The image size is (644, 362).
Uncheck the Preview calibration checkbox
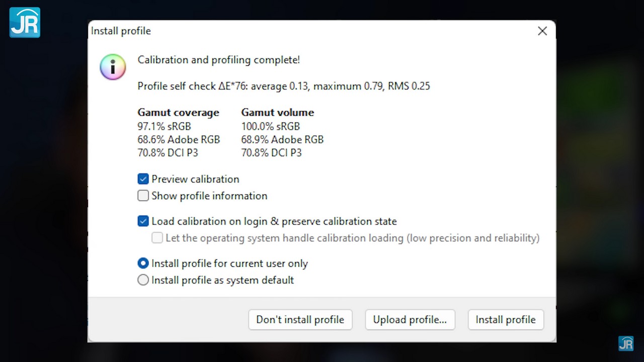[x=143, y=179]
